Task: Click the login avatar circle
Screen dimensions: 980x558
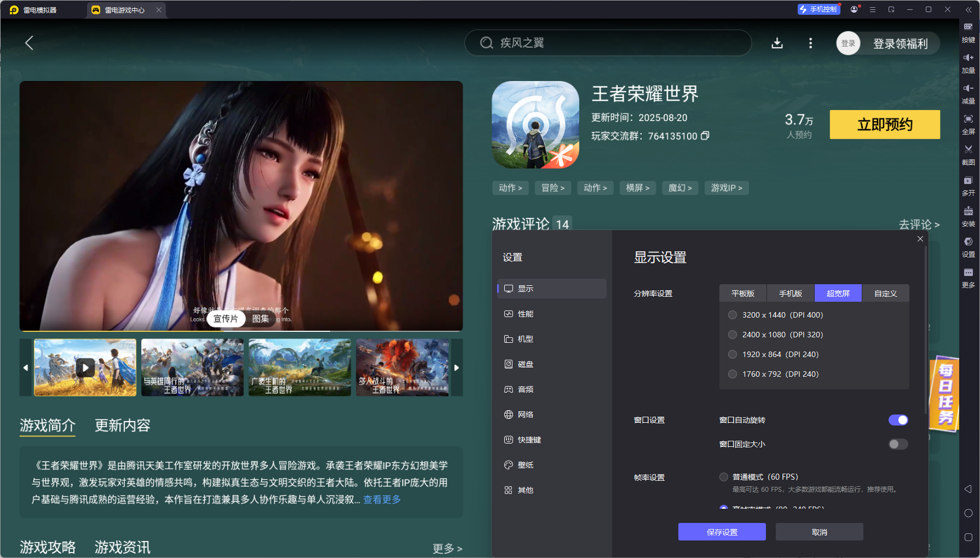Action: click(x=848, y=43)
